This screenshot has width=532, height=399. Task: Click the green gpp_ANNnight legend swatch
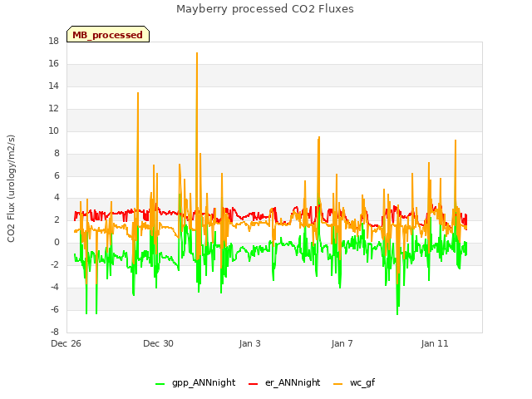pos(160,384)
